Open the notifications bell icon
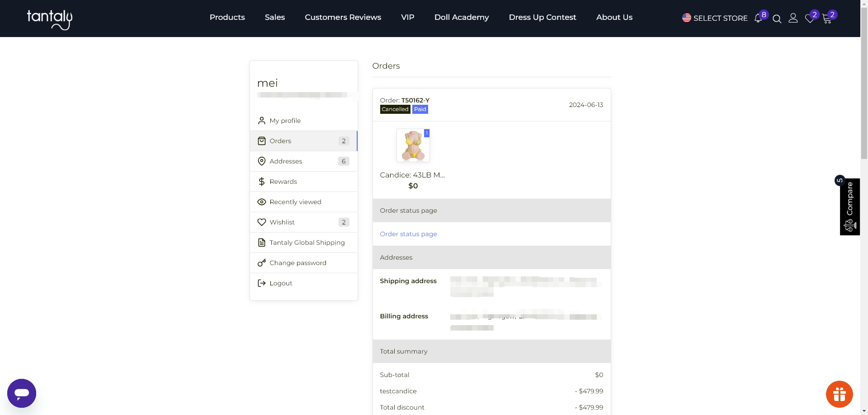 coord(758,19)
